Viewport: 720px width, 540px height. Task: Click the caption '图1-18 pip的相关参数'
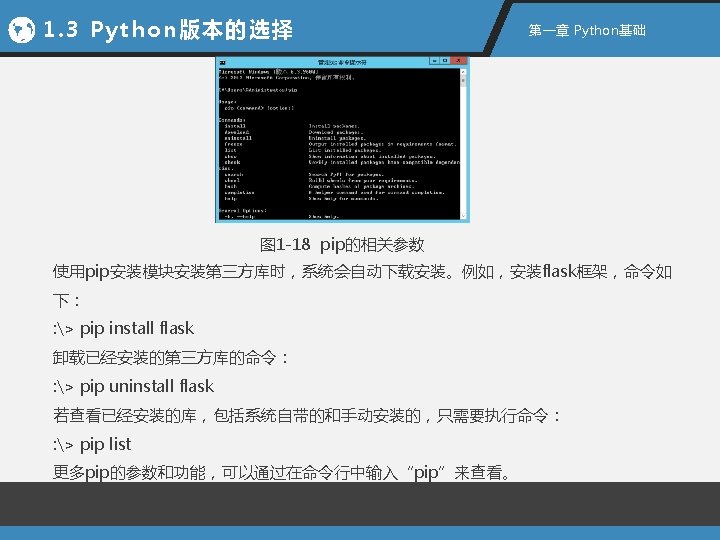pyautogui.click(x=342, y=244)
